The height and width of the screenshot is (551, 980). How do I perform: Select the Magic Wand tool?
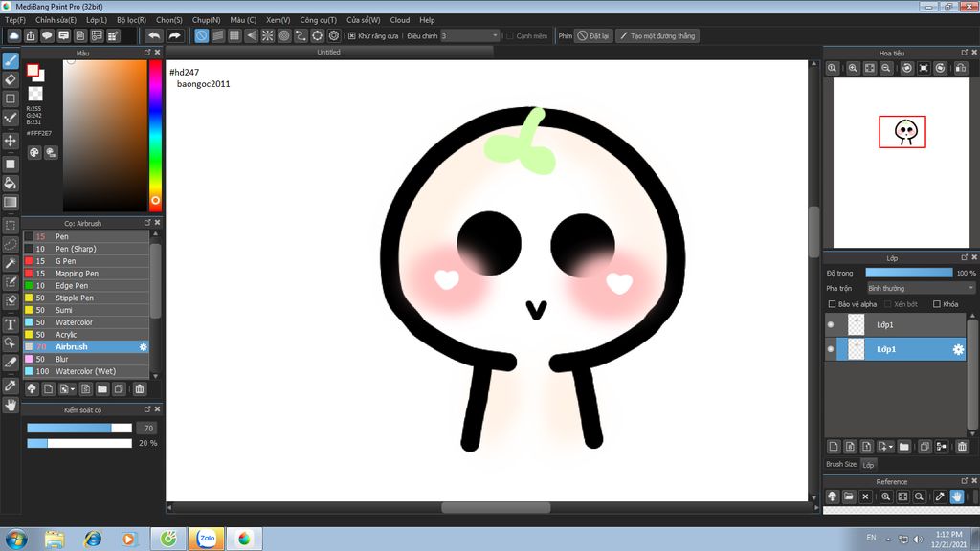(x=11, y=263)
